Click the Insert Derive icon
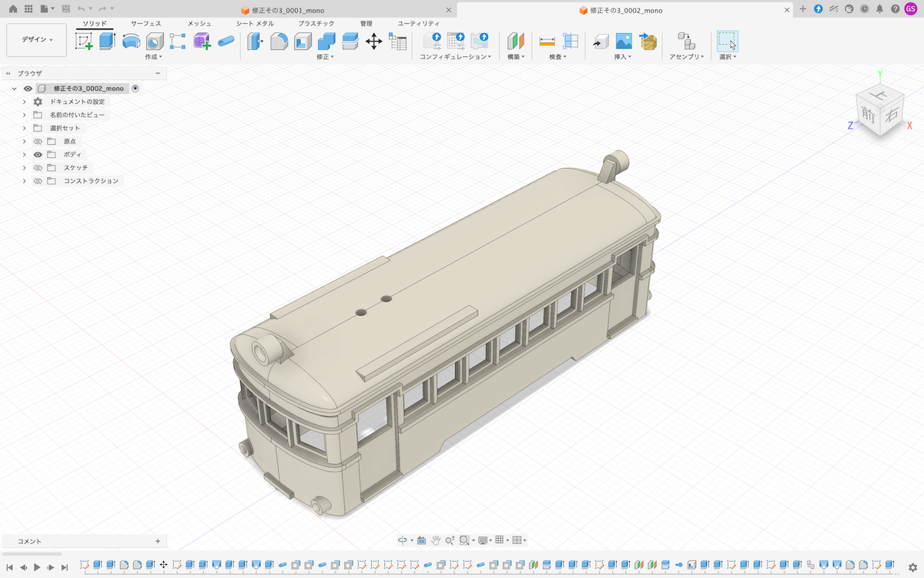Viewport: 924px width, 578px height. [601, 42]
